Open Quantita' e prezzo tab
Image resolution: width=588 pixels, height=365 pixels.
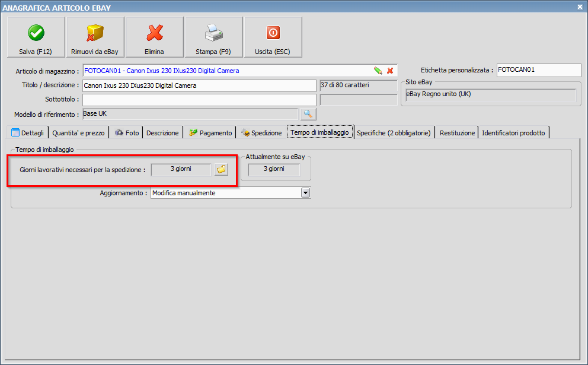point(78,132)
